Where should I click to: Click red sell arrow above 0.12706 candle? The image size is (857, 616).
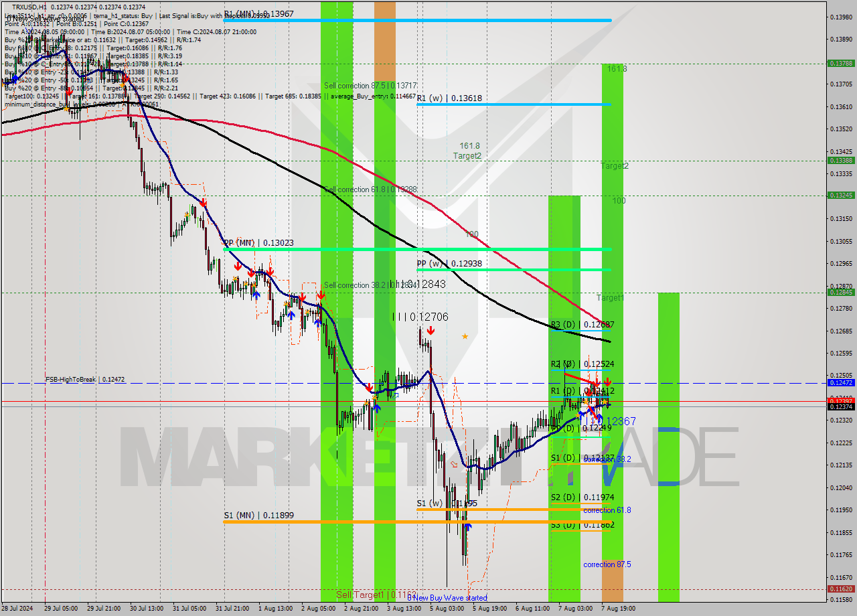tap(430, 330)
